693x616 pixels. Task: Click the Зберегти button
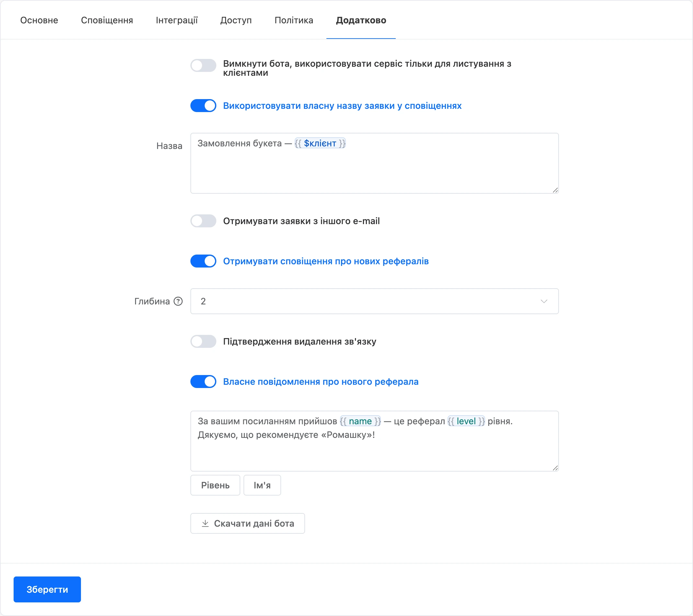47,589
